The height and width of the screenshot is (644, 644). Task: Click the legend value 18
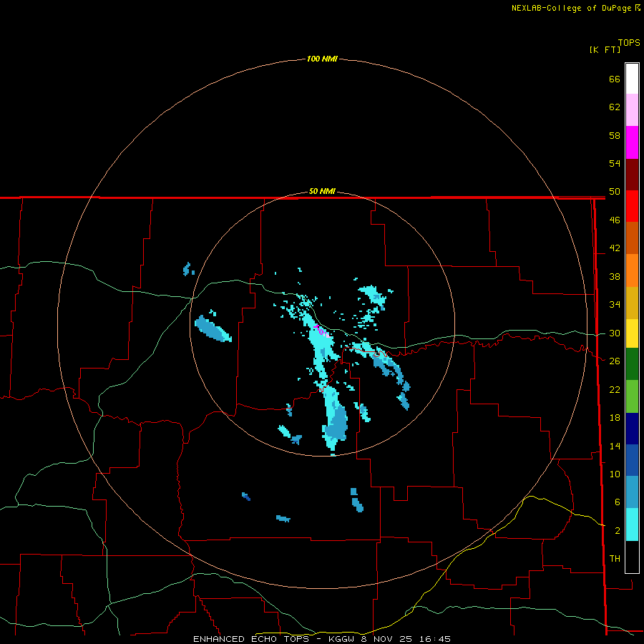coord(615,418)
